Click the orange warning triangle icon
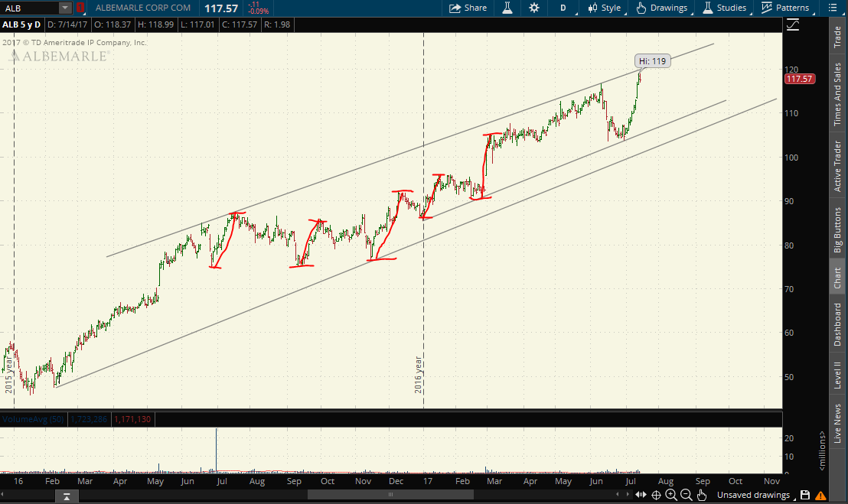Screen dimensions: 848x504 pyautogui.click(x=820, y=496)
